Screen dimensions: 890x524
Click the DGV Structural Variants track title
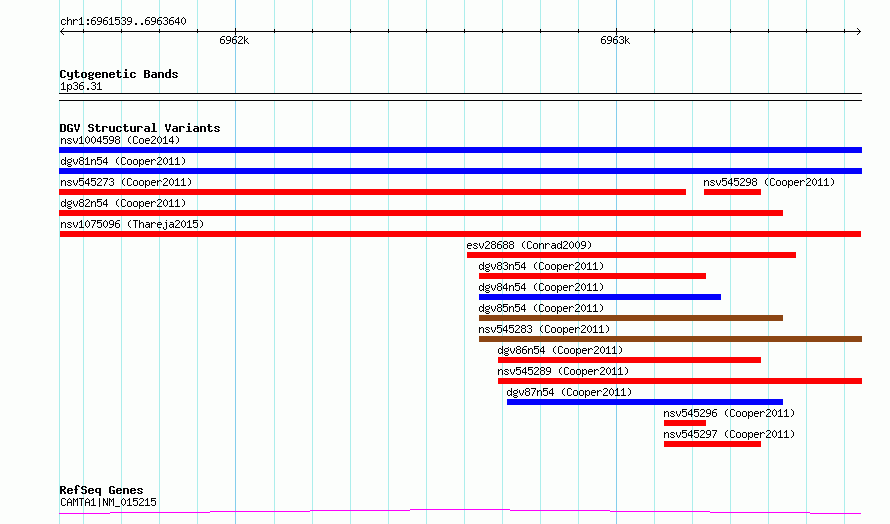(x=140, y=128)
